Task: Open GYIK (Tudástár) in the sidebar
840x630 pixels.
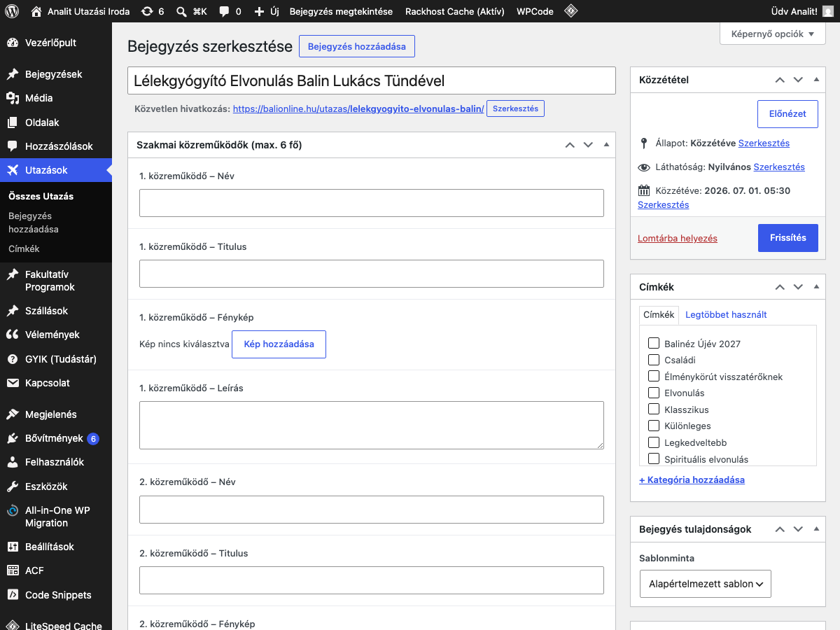Action: click(56, 359)
